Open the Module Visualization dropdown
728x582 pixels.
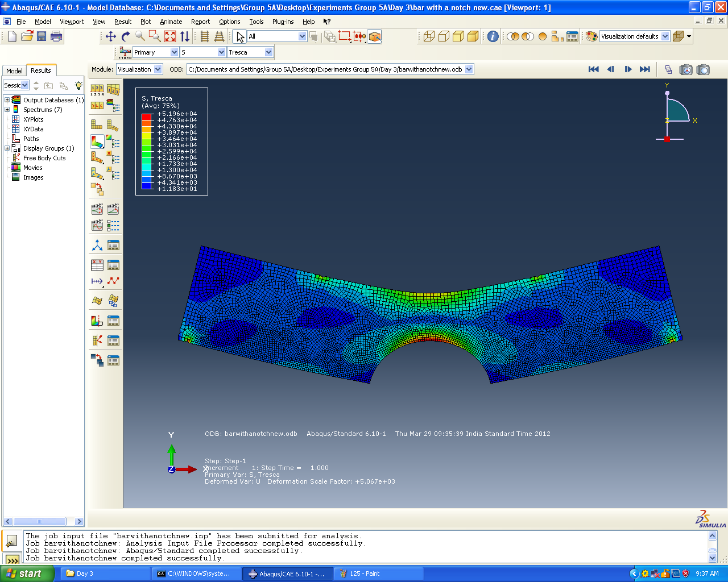pyautogui.click(x=158, y=69)
